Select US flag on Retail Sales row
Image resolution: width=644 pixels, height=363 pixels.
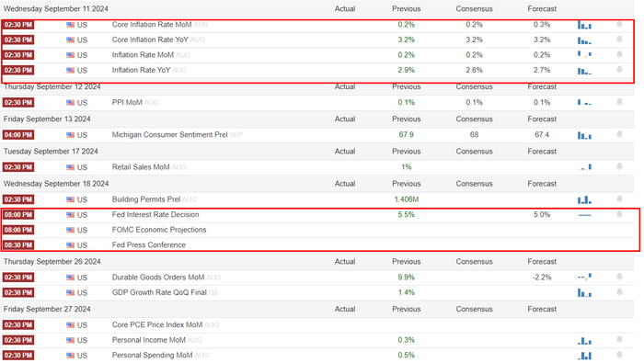(x=70, y=167)
